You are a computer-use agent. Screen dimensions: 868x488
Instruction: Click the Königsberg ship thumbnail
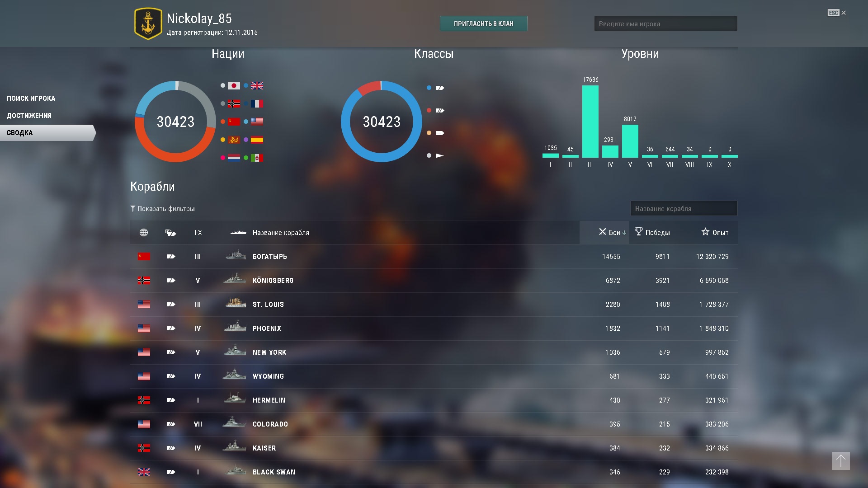(235, 279)
